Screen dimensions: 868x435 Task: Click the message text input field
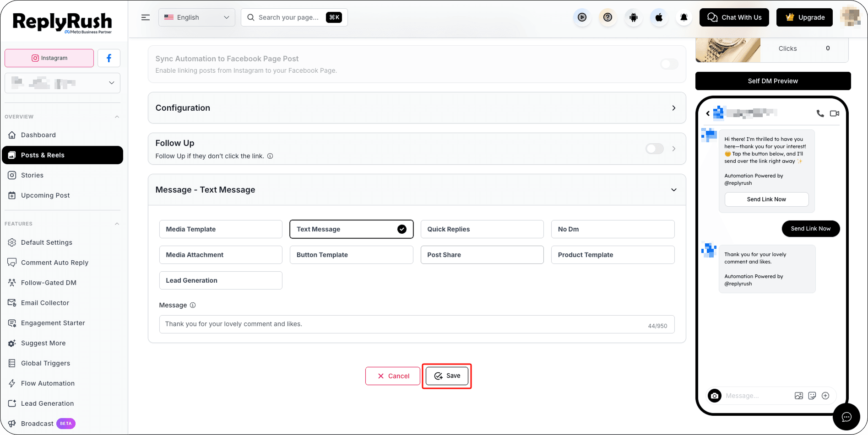[x=417, y=324]
